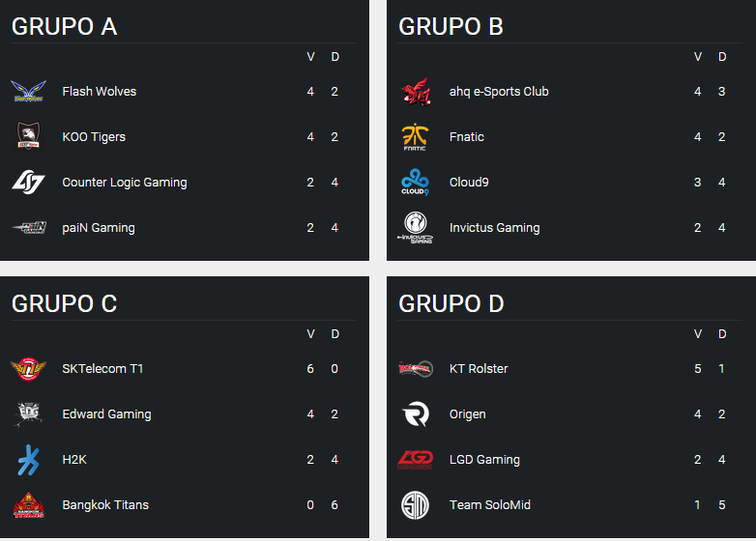Select the Counter Logic Gaming logo
756x541 pixels.
click(28, 182)
